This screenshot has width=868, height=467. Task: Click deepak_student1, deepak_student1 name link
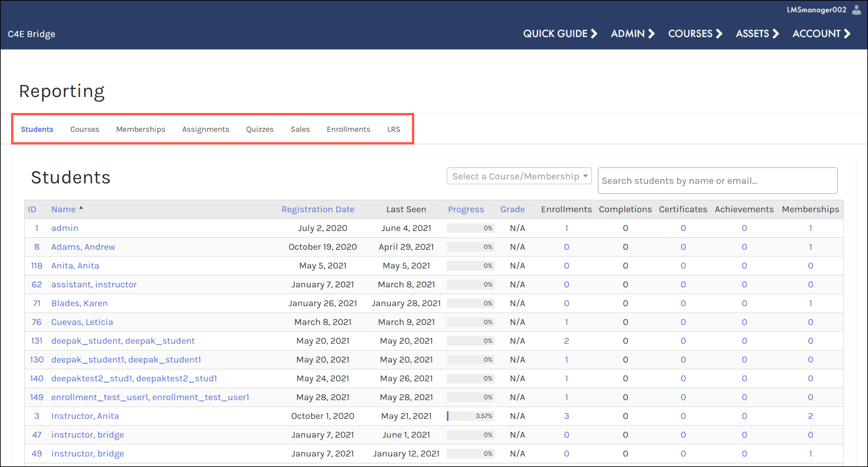click(x=126, y=360)
